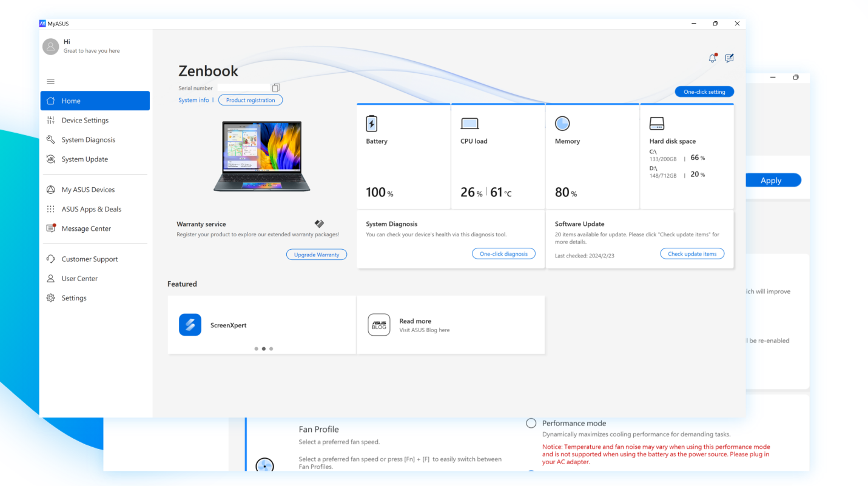This screenshot has width=868, height=486.
Task: Click the 61°C temperature value
Action: click(x=501, y=192)
